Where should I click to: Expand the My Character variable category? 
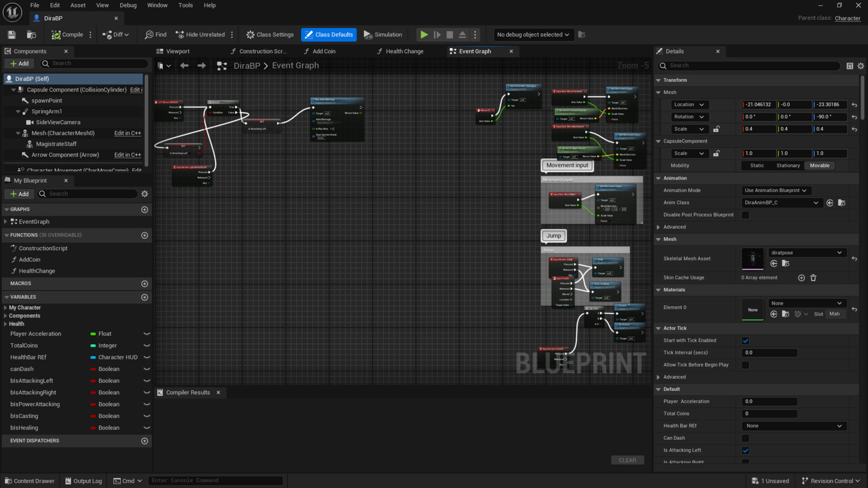5,307
